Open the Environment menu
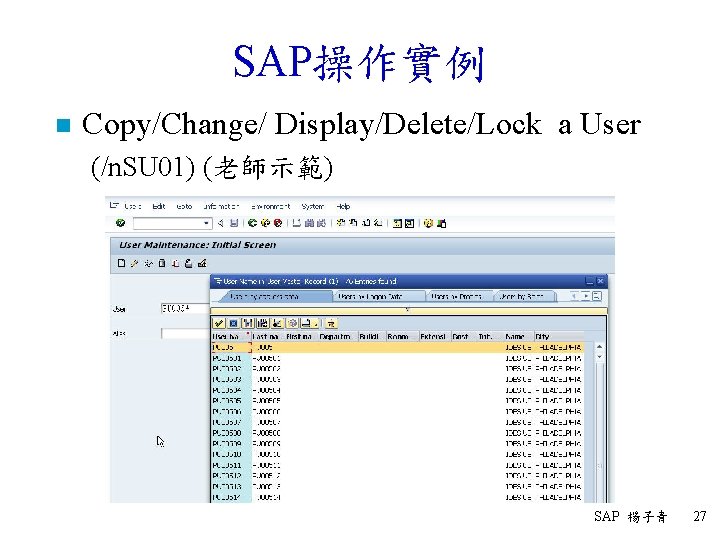Image resolution: width=720 pixels, height=540 pixels. click(x=270, y=206)
